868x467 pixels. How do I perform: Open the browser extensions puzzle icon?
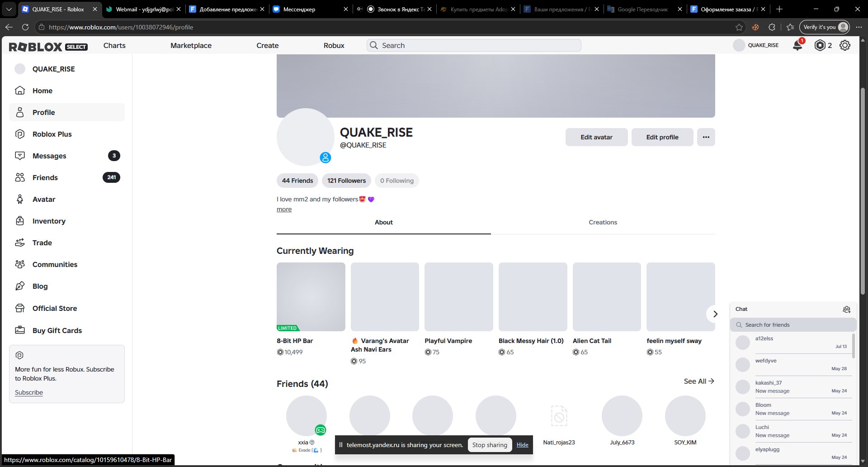[772, 27]
